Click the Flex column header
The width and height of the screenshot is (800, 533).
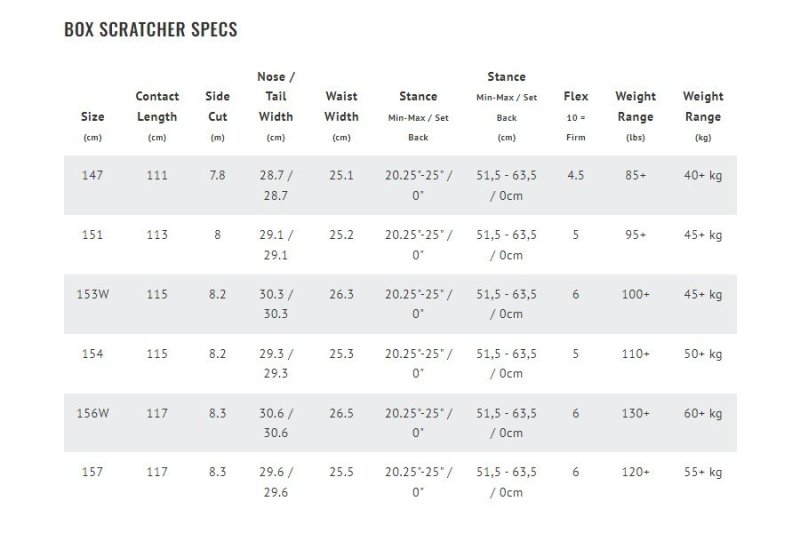point(576,106)
